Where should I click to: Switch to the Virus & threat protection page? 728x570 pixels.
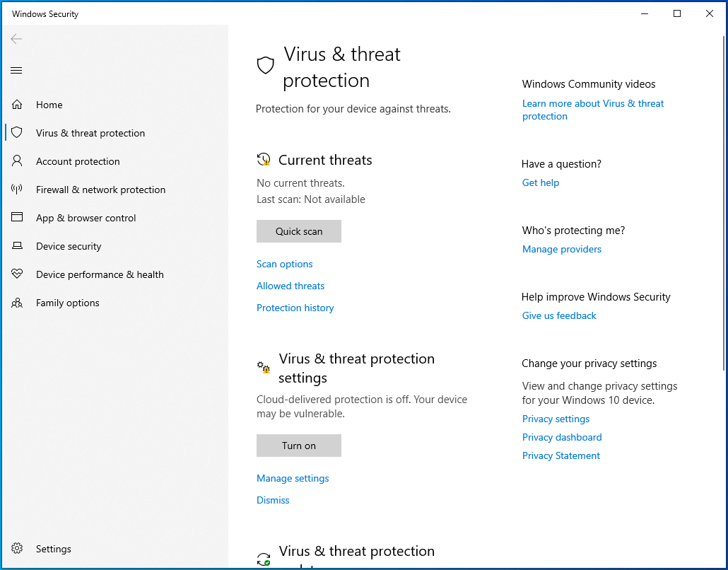[x=90, y=132]
